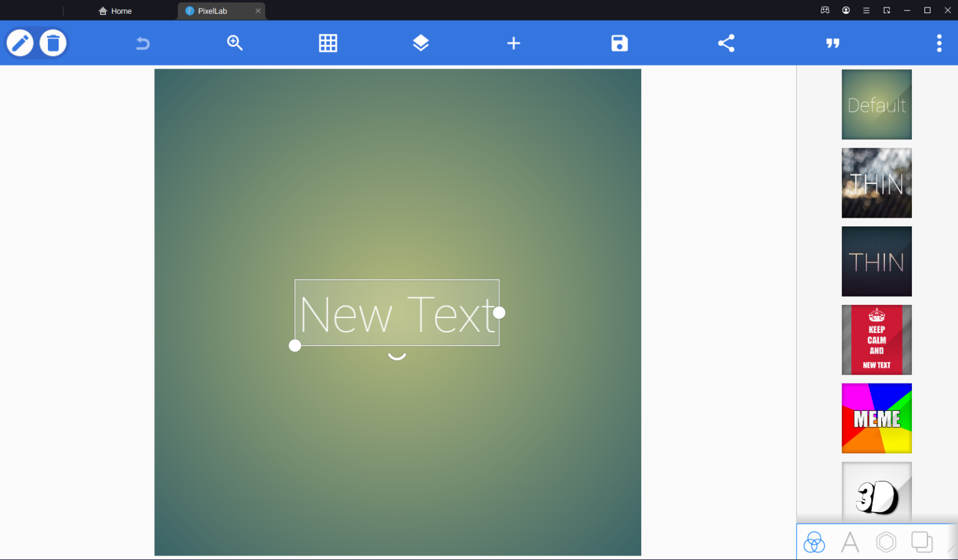Open the quotes library
Screen dimensions: 958x560
point(833,43)
